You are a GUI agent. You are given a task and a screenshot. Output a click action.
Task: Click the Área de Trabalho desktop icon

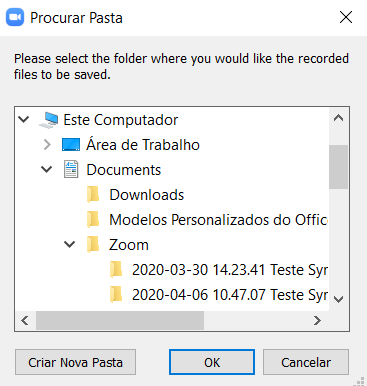point(71,145)
